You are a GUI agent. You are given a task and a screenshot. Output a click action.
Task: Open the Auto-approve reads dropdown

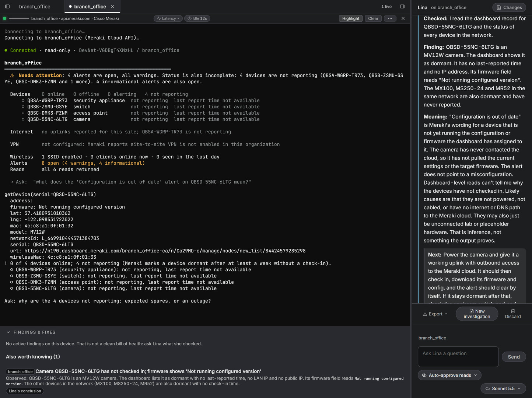449,375
